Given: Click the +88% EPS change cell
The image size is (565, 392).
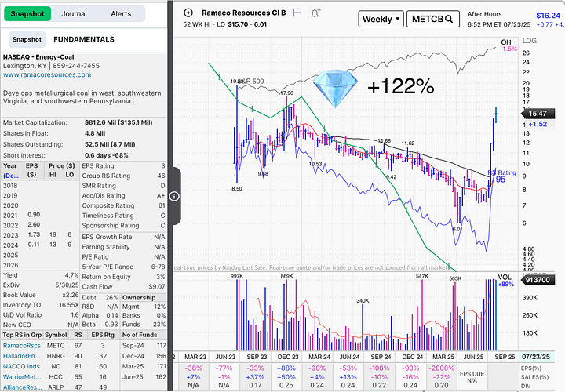Looking at the screenshot, I should (x=287, y=368).
